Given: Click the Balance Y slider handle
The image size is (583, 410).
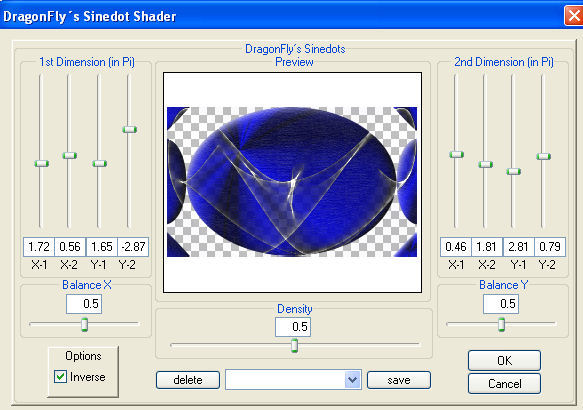Looking at the screenshot, I should coord(502,324).
